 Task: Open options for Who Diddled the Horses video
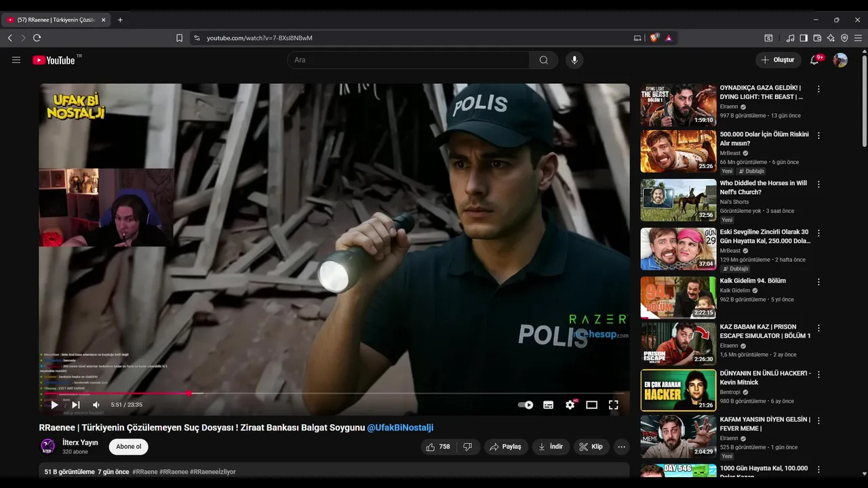pyautogui.click(x=818, y=184)
